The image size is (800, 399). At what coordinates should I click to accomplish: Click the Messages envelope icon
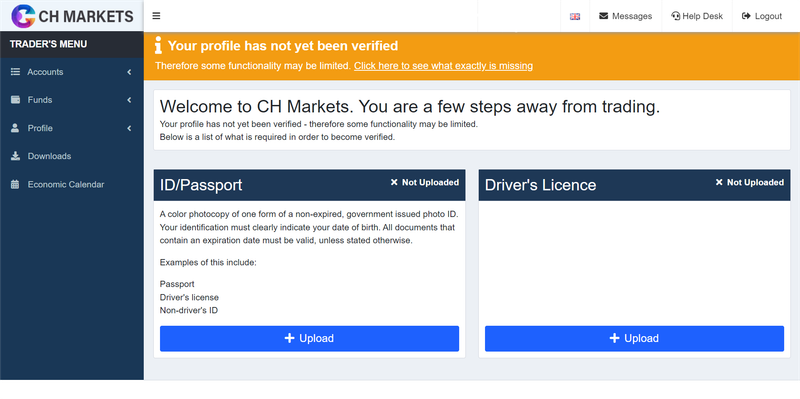pyautogui.click(x=604, y=16)
